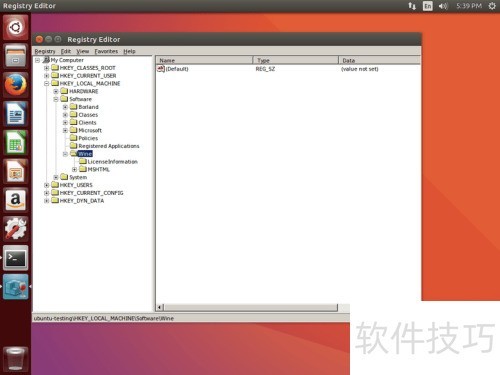
Task: Select the (Default) registry value
Action: [x=177, y=69]
